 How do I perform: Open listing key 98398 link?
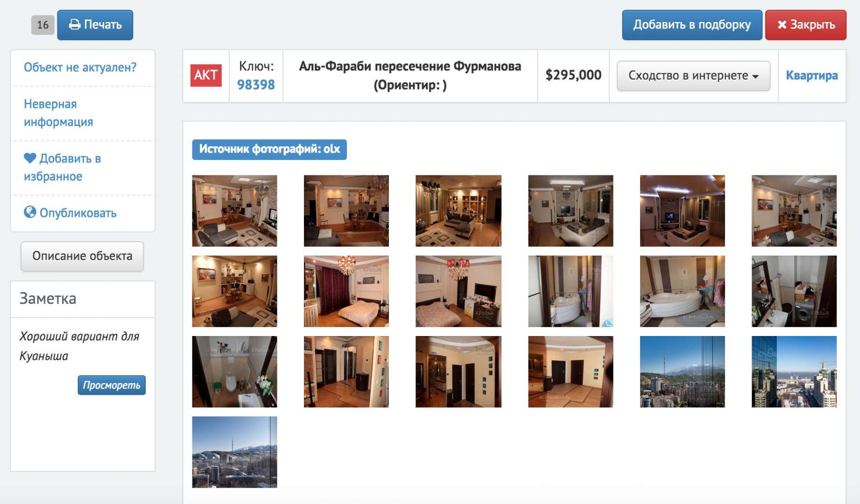[256, 84]
